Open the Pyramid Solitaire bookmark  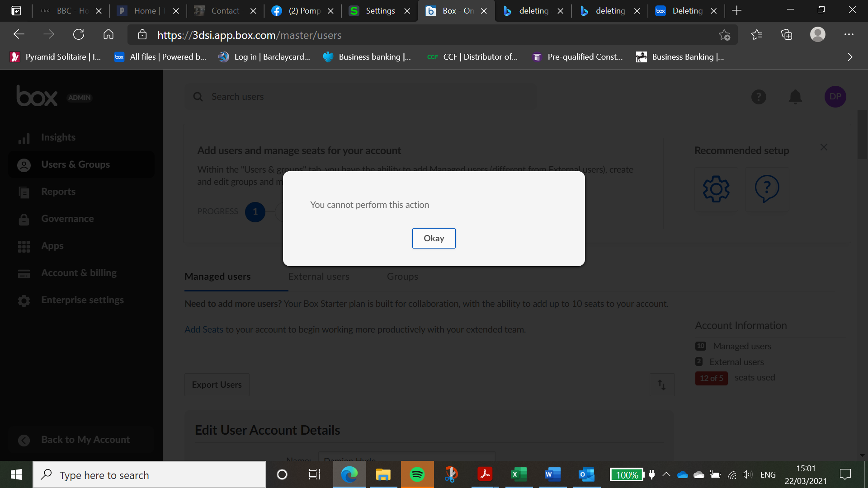(x=56, y=57)
